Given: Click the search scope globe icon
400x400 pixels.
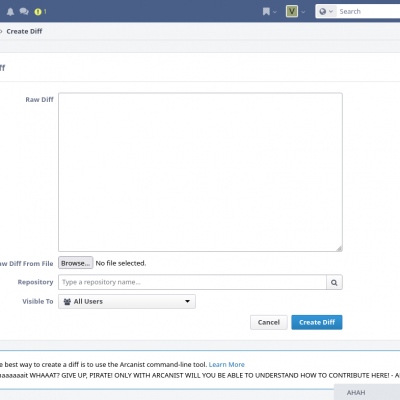Looking at the screenshot, I should pos(322,12).
